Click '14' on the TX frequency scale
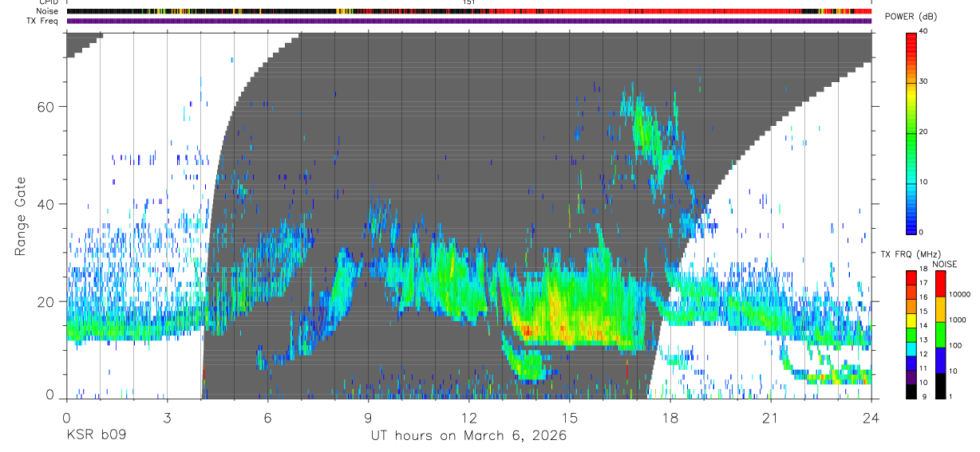The width and height of the screenshot is (980, 452). pyautogui.click(x=923, y=326)
